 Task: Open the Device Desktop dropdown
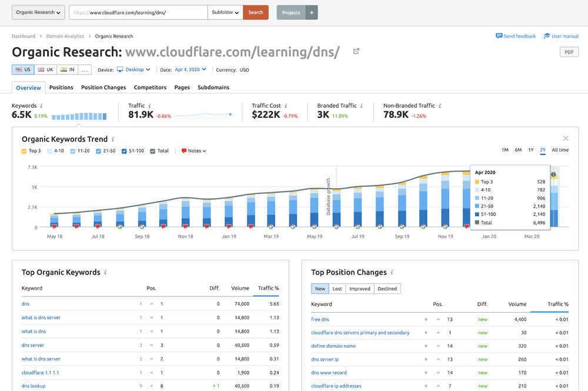pos(133,70)
